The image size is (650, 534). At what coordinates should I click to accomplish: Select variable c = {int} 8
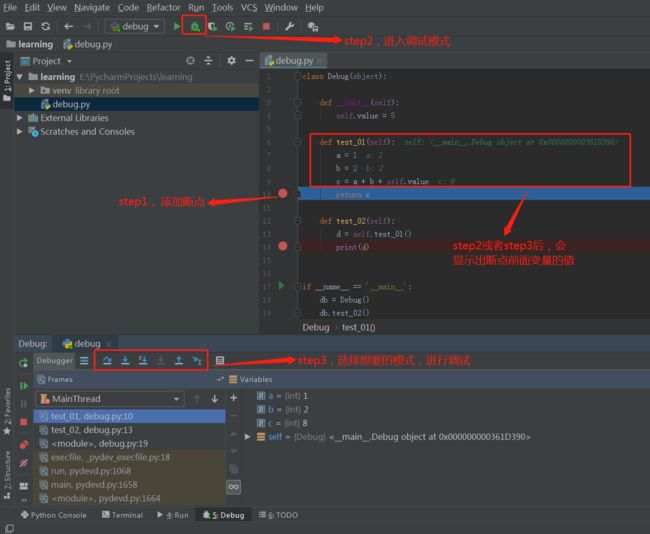282,423
